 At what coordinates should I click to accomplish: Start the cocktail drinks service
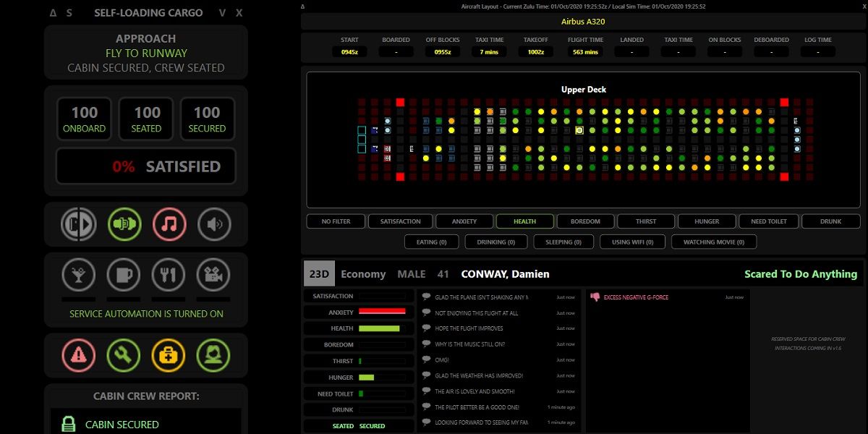click(x=78, y=275)
